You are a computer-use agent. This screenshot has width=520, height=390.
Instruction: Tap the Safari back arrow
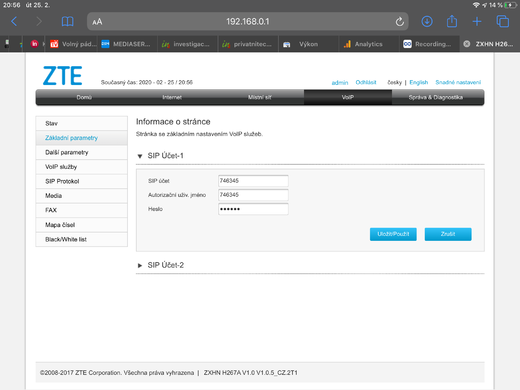[x=14, y=22]
